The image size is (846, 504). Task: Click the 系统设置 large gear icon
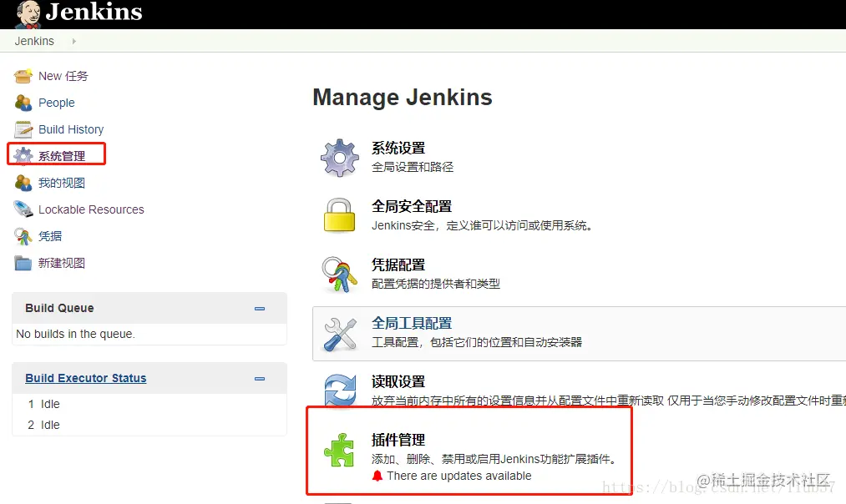pyautogui.click(x=339, y=158)
